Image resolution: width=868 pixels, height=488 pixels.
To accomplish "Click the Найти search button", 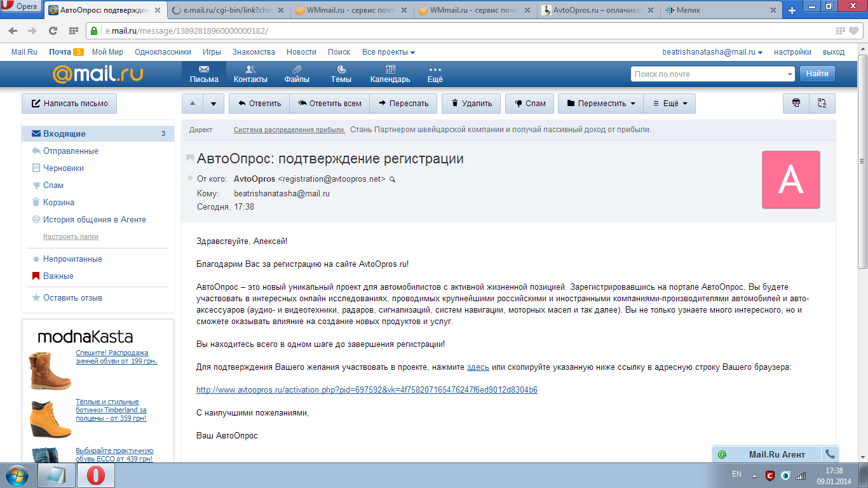I will 817,74.
